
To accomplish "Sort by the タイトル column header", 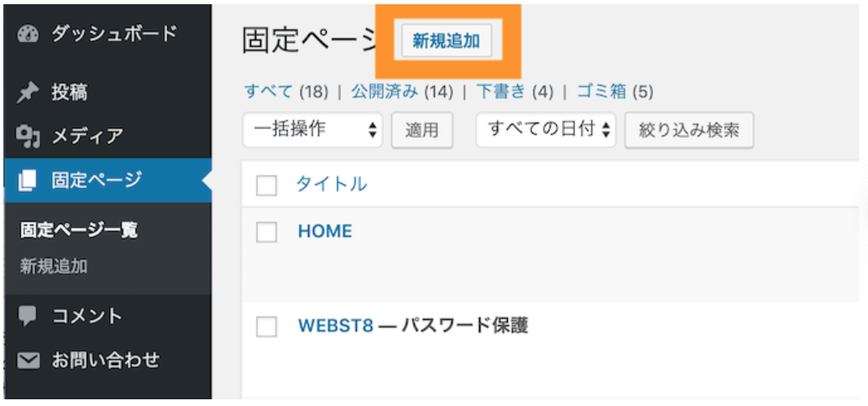I will [x=332, y=185].
